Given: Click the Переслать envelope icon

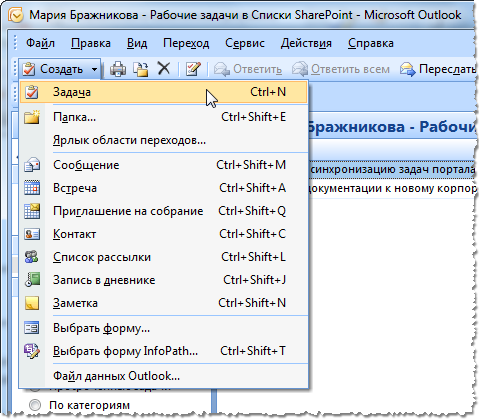Looking at the screenshot, I should coord(408,69).
